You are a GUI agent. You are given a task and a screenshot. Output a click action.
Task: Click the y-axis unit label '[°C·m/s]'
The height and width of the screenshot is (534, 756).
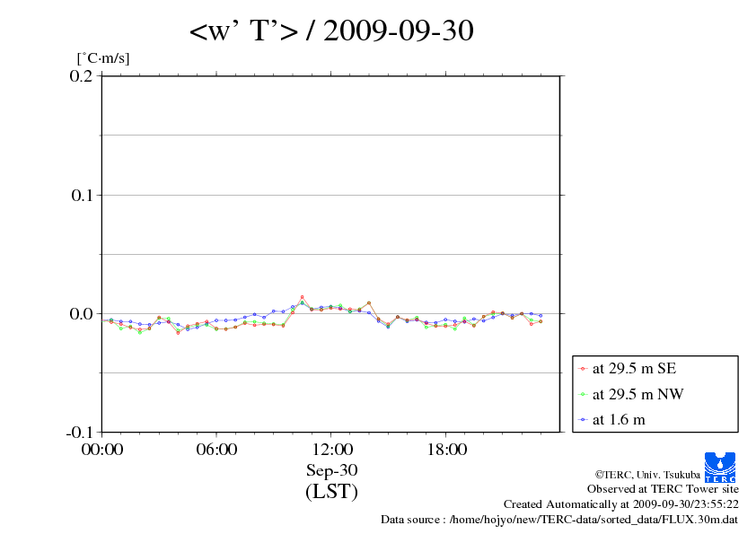coord(103,58)
